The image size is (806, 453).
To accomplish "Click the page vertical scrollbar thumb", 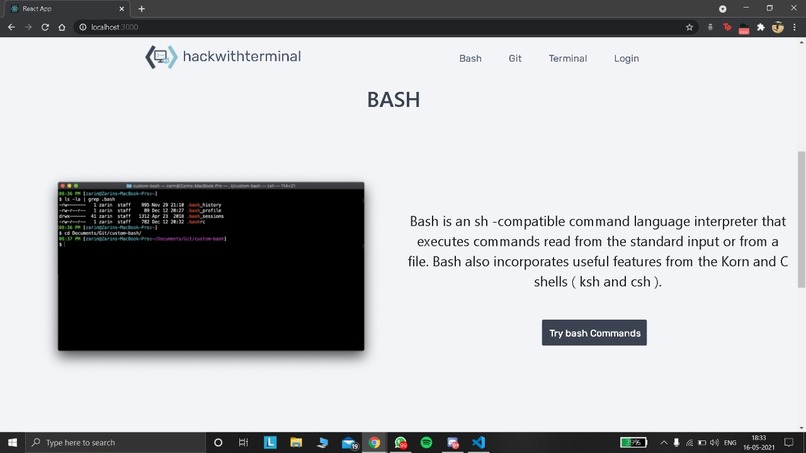I will (x=801, y=220).
